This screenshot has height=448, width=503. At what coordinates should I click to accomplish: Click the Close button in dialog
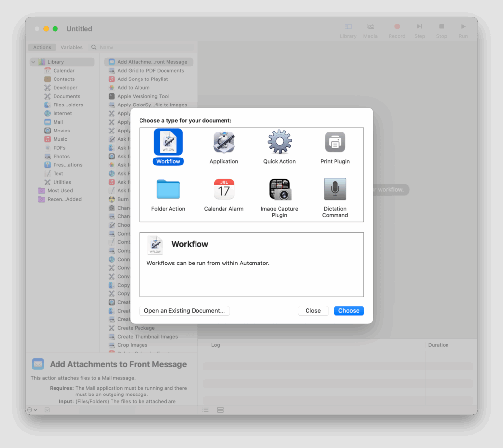(313, 311)
